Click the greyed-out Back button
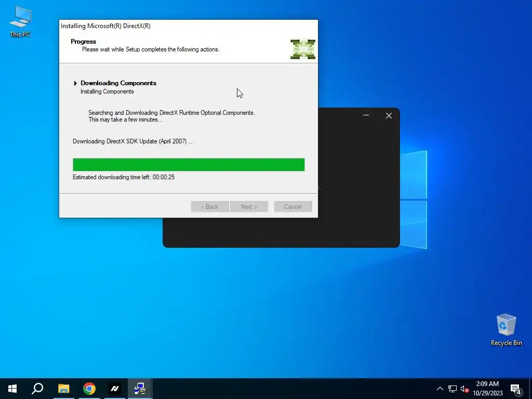The height and width of the screenshot is (399, 532). point(210,207)
